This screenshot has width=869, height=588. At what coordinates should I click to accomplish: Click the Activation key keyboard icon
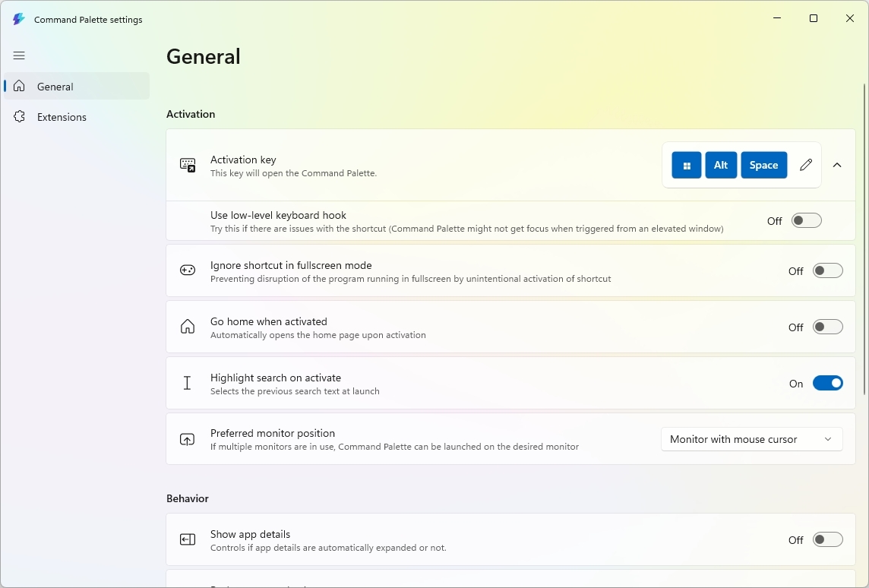pos(188,165)
